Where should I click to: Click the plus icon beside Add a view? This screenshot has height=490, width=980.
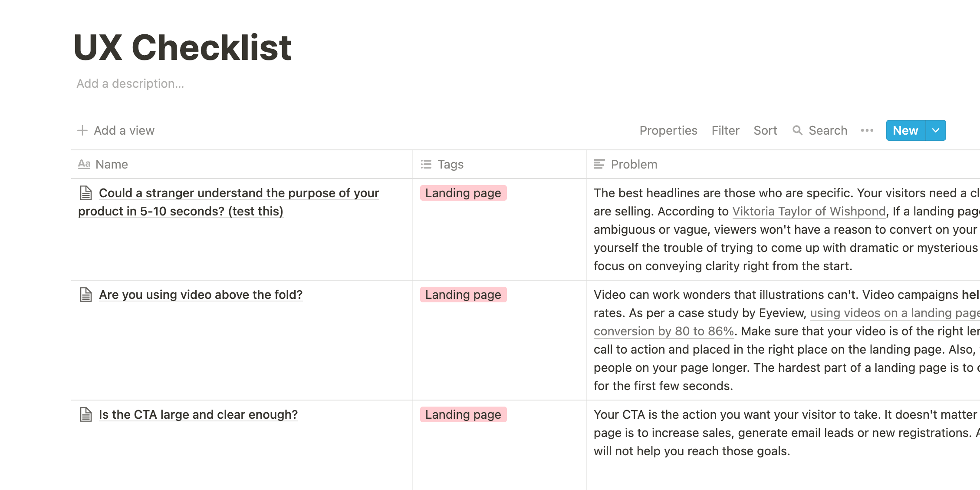pyautogui.click(x=82, y=130)
